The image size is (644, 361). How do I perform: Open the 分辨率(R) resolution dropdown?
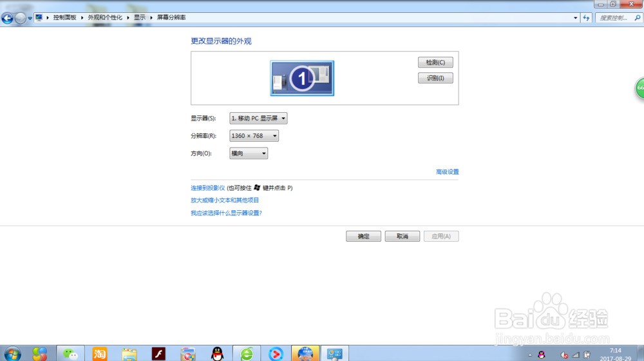click(254, 135)
